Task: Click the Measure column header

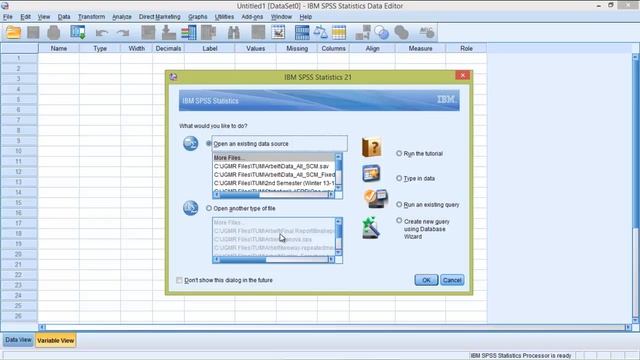Action: click(420, 48)
